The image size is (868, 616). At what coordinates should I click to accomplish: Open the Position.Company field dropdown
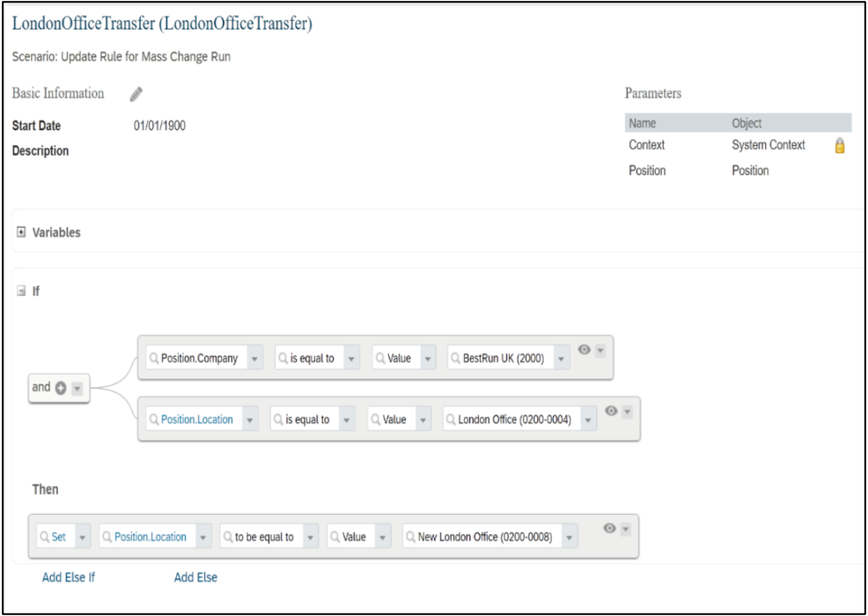[x=254, y=359]
